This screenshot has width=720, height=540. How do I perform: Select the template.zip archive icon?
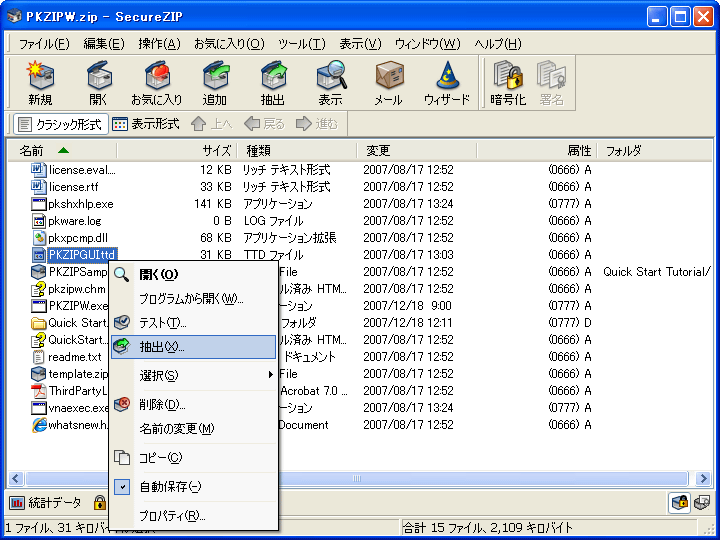[x=39, y=374]
